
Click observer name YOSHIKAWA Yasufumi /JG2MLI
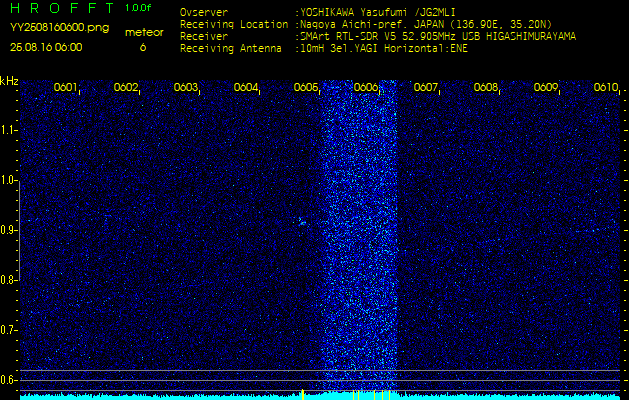click(378, 12)
